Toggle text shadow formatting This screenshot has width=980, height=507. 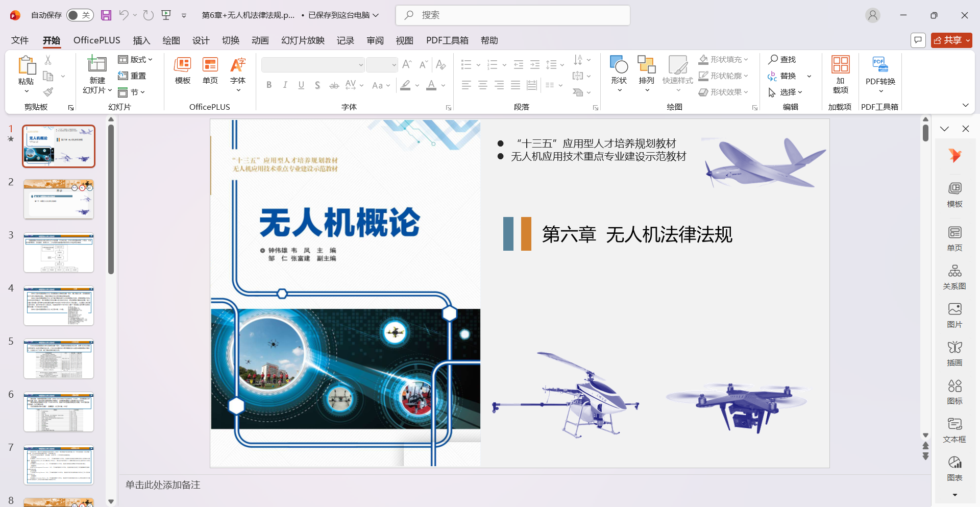pos(317,85)
